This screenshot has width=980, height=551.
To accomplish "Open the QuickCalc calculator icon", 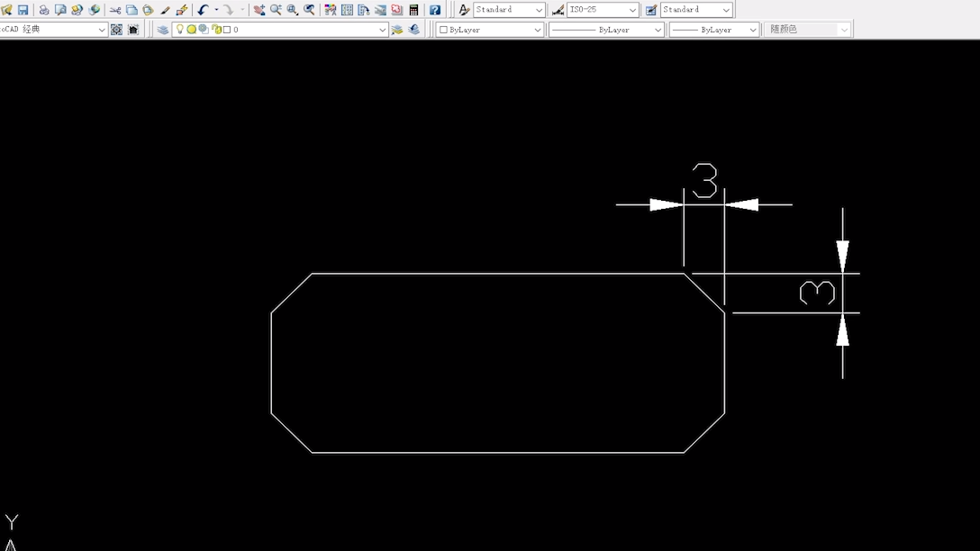I will tap(413, 10).
